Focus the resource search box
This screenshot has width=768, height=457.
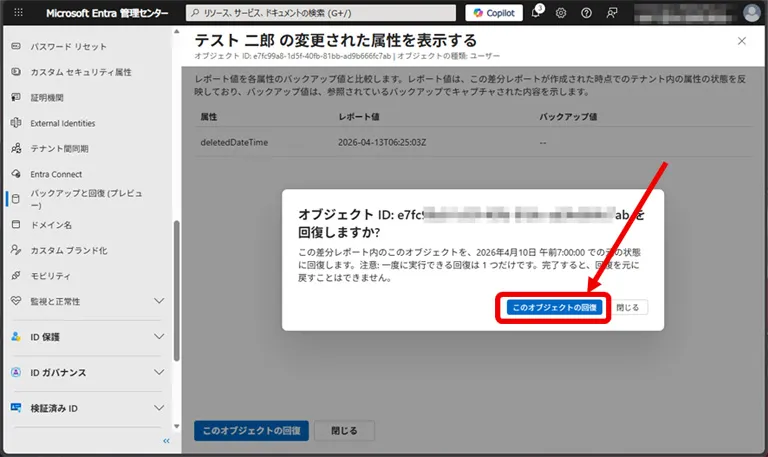tap(321, 13)
